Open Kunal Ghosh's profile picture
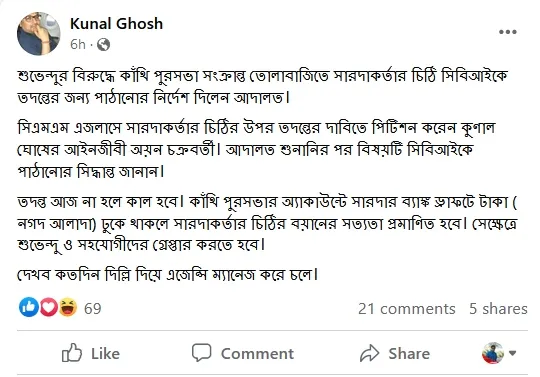540x377 pixels. coord(39,34)
